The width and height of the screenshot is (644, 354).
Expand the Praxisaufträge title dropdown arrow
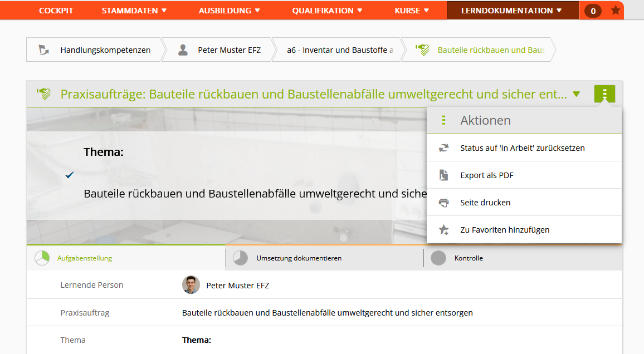pos(576,94)
